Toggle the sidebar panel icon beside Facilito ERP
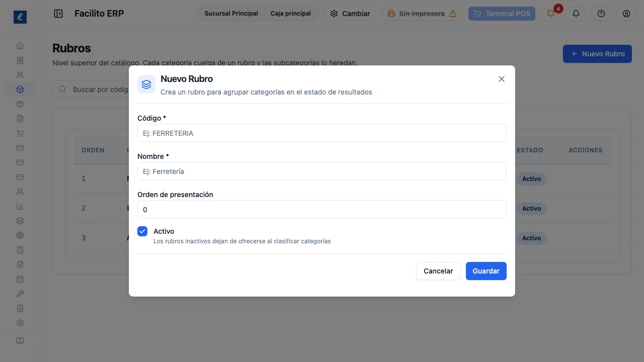This screenshot has width=644, height=362. (x=58, y=14)
